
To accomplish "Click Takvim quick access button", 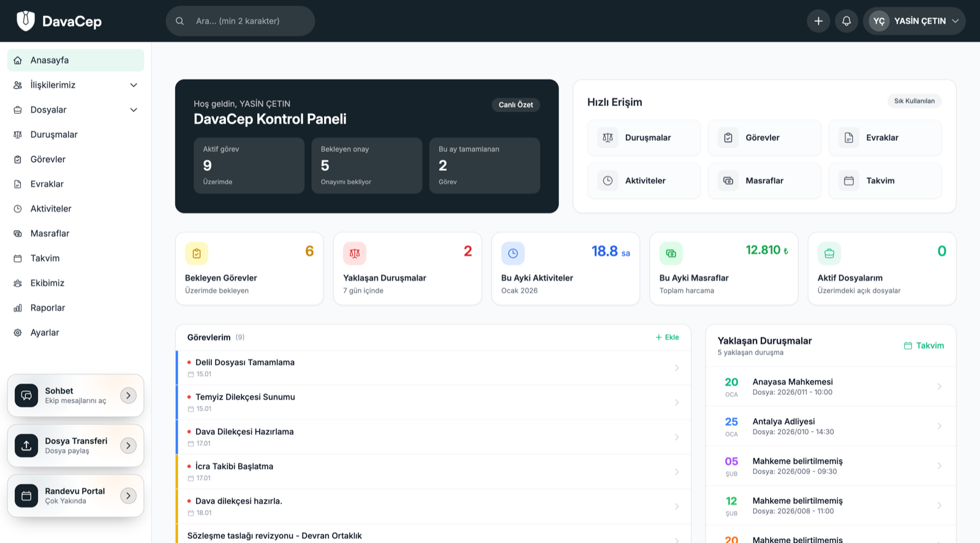I will pyautogui.click(x=885, y=181).
